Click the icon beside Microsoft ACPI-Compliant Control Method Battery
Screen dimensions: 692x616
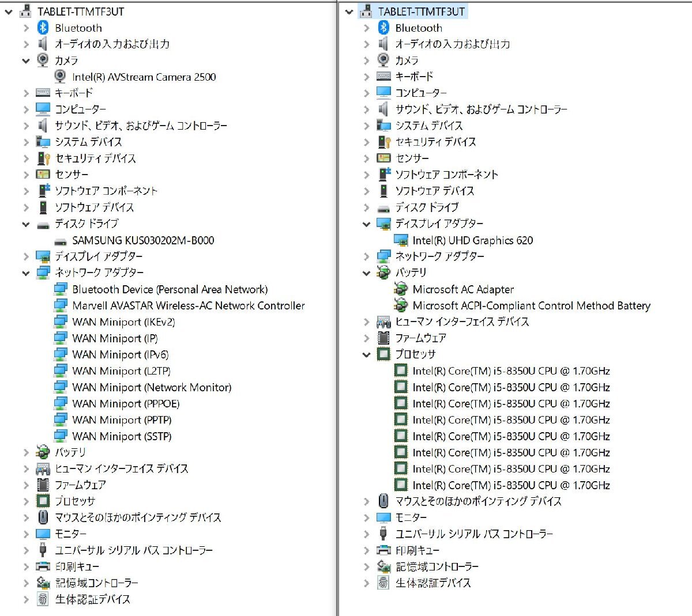tap(401, 305)
